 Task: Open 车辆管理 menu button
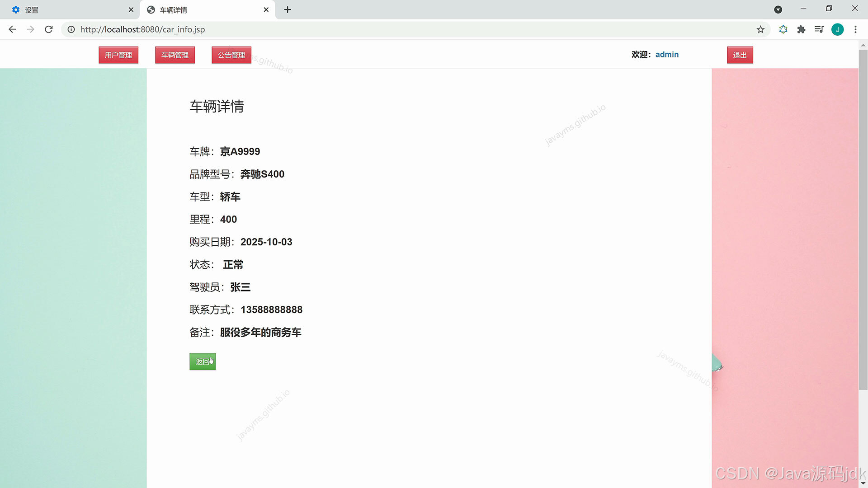[175, 55]
